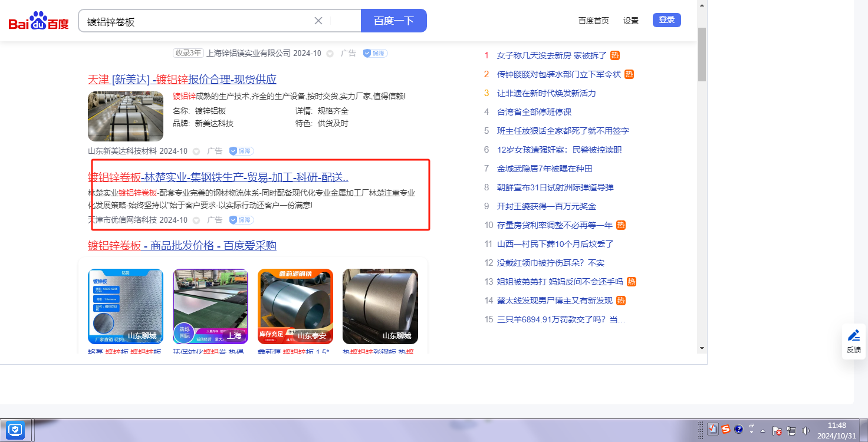
Task: Open hot search 开封王婆获得一百万元奖金
Action: tap(547, 206)
